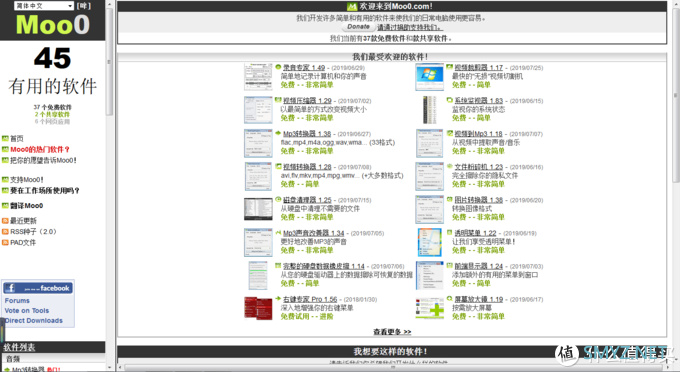Click the dark 系统监视器 thumbnail
The image size is (680, 372).
pyautogui.click(x=429, y=110)
